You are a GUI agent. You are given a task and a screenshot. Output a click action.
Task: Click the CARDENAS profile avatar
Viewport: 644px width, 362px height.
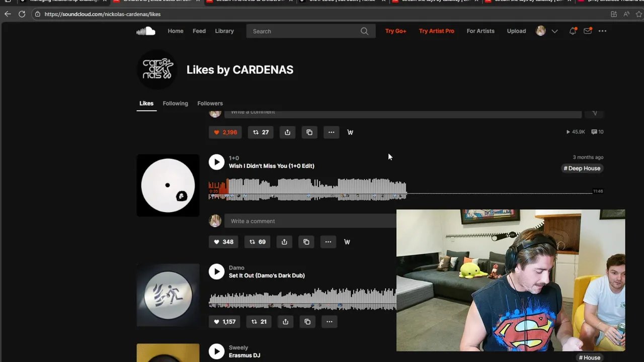pos(157,69)
